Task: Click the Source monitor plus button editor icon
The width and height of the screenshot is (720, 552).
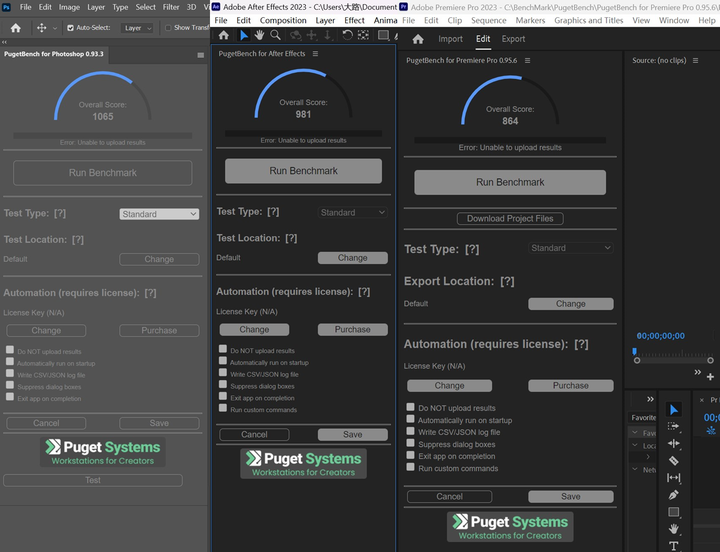Action: pyautogui.click(x=710, y=377)
